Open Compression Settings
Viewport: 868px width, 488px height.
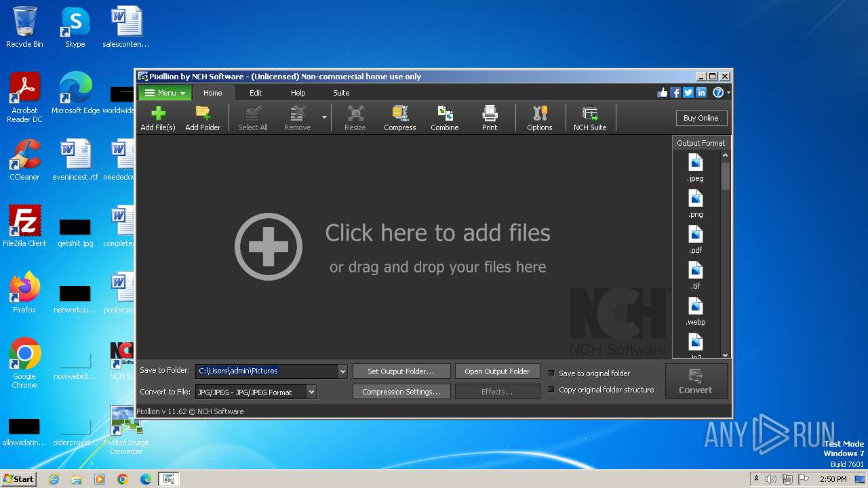click(x=401, y=392)
